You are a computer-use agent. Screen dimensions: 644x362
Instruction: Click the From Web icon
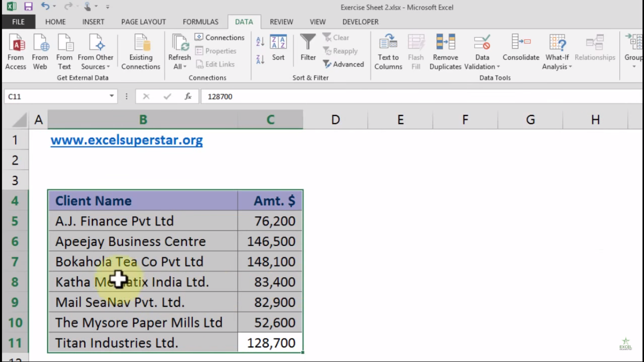[41, 43]
